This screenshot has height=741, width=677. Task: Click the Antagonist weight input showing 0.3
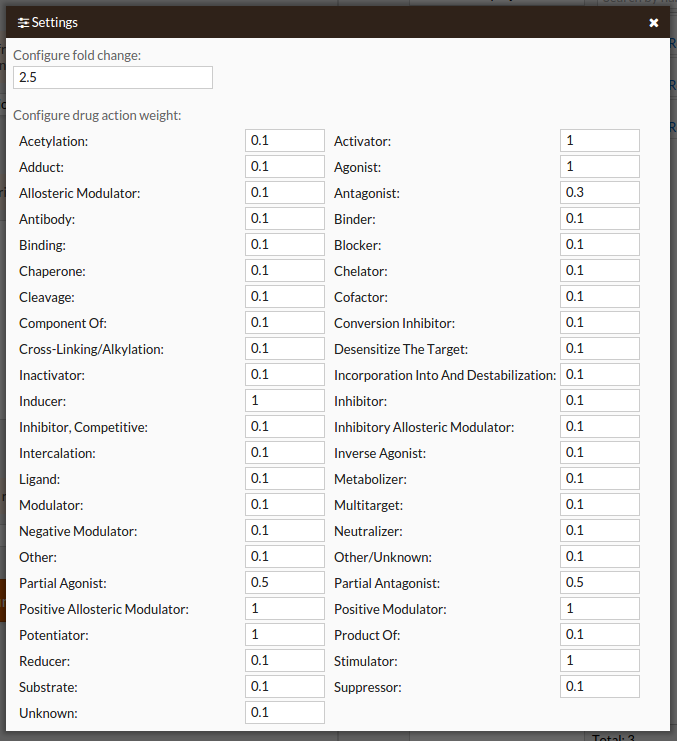tap(600, 193)
